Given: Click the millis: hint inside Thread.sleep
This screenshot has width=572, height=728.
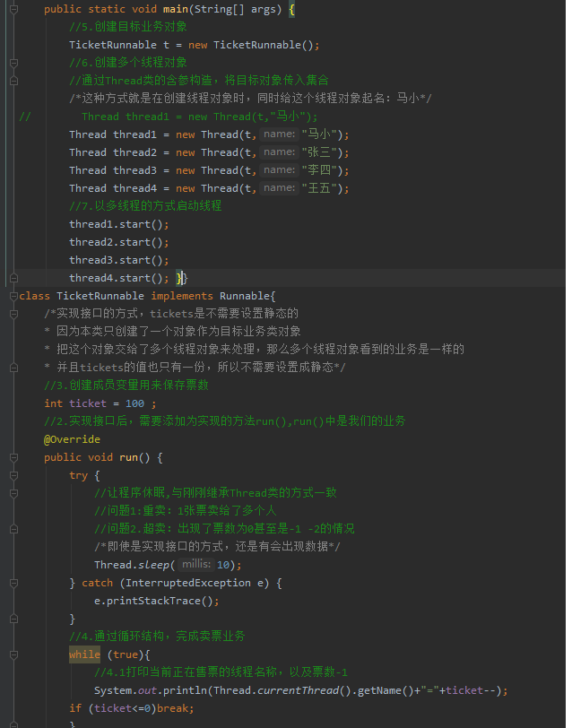Looking at the screenshot, I should [x=196, y=565].
